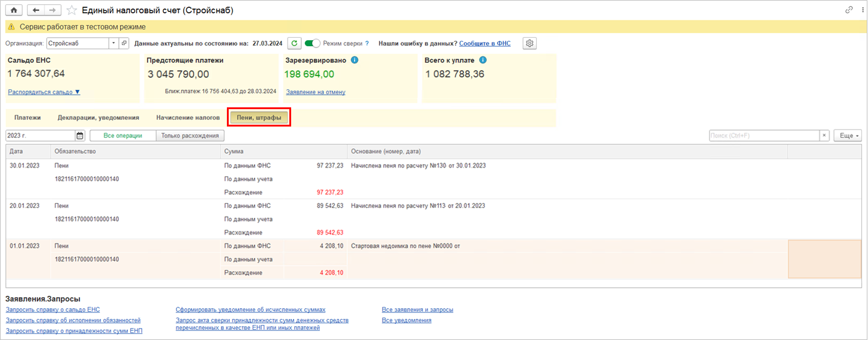Toggle Режим сверки switch
The height and width of the screenshot is (340, 868).
(x=313, y=43)
